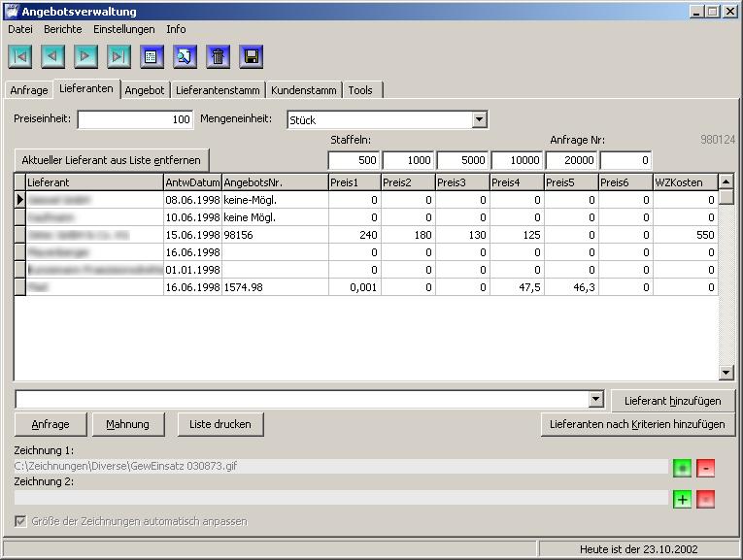Viewport: 743px width, 560px height.
Task: Click the AntwDatum column header
Action: (x=192, y=182)
